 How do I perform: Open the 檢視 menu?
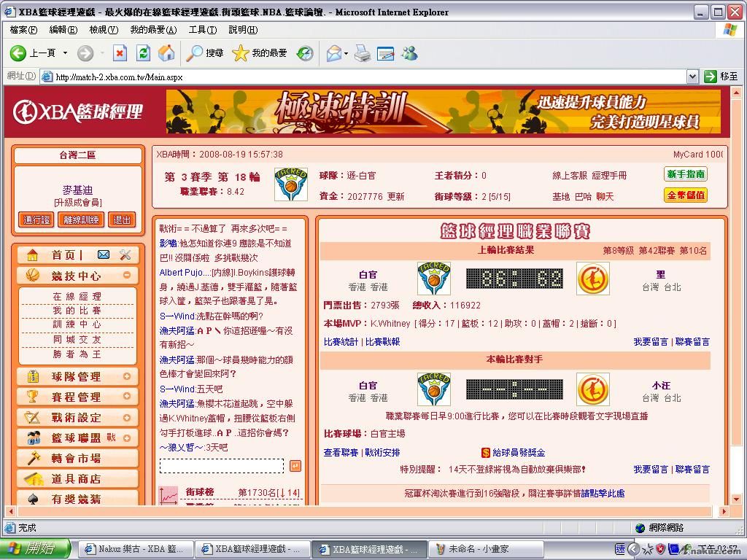tap(104, 30)
